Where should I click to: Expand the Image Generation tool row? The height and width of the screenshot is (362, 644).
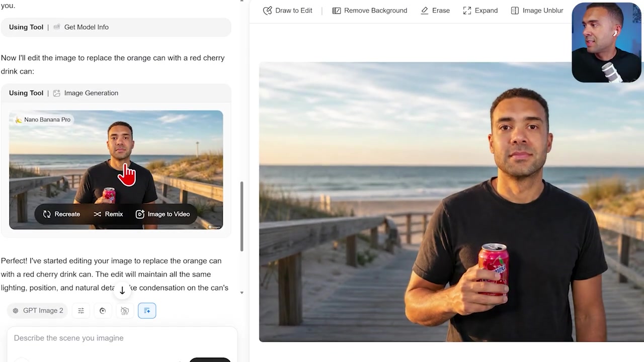click(116, 93)
